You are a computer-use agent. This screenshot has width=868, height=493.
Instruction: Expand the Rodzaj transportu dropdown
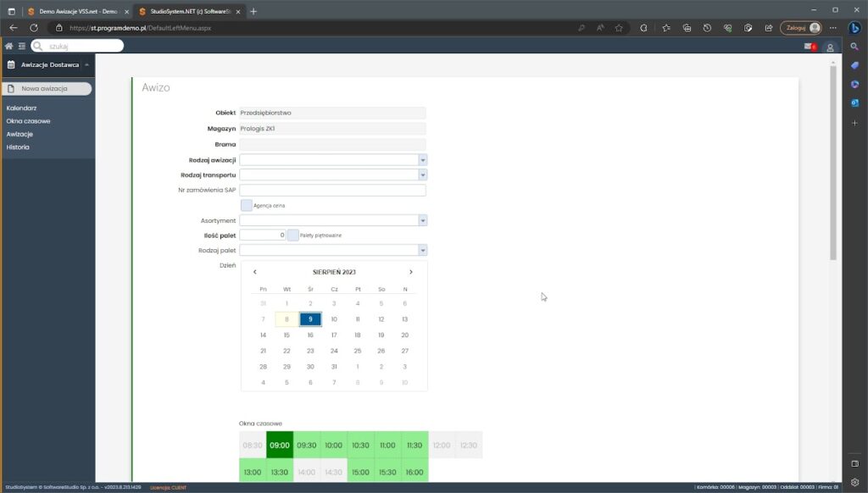coord(422,174)
